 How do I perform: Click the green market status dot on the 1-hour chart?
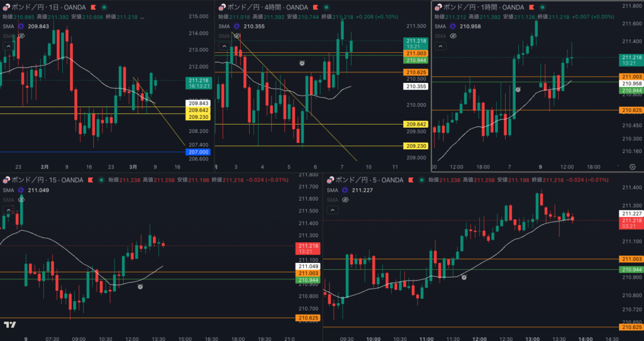(543, 6)
